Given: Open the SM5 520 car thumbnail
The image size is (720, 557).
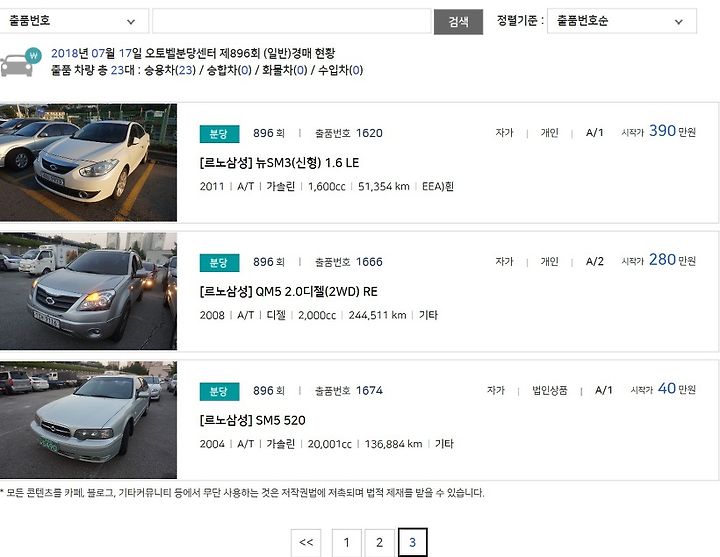Looking at the screenshot, I should [x=88, y=420].
